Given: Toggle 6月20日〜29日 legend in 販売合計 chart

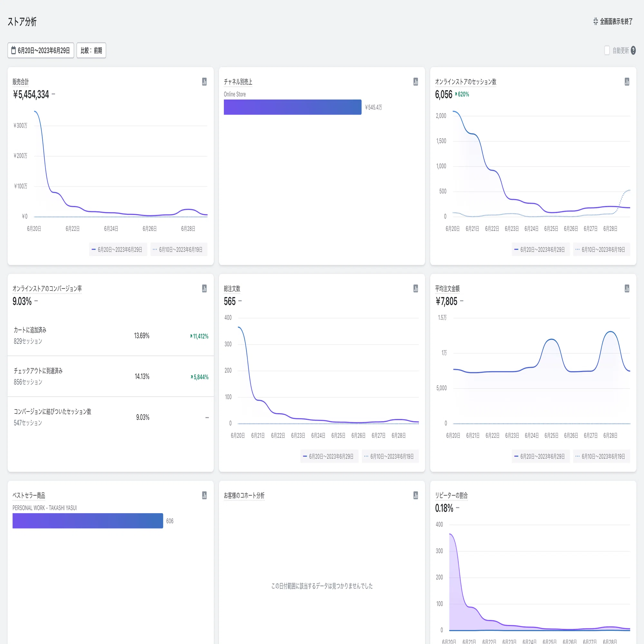Looking at the screenshot, I should (x=118, y=250).
